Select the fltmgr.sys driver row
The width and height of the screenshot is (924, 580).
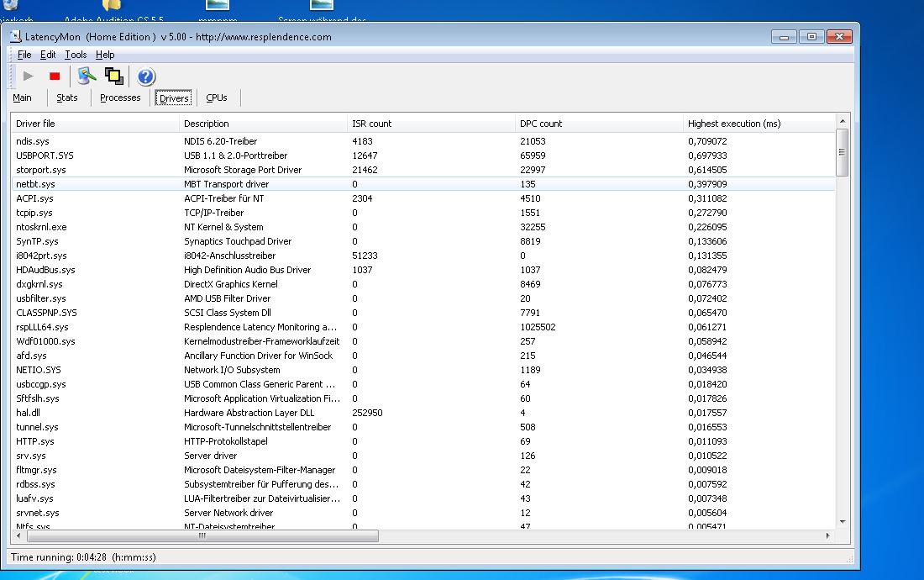click(x=423, y=470)
